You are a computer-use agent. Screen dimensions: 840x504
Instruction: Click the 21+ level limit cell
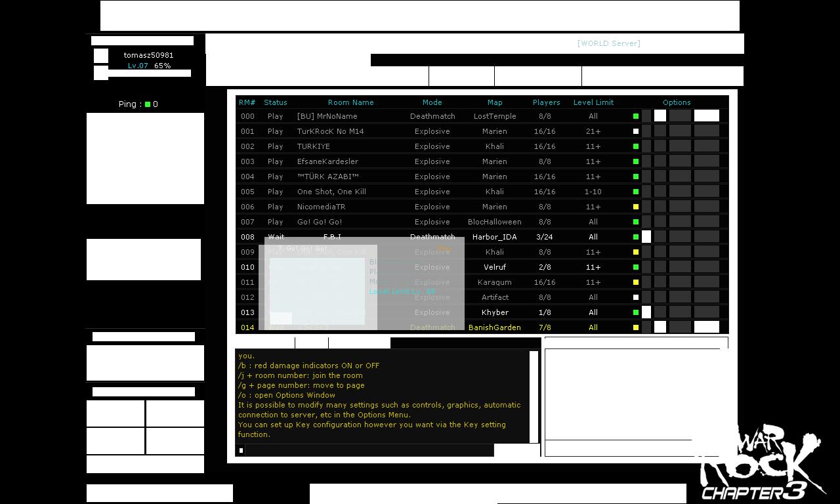tap(593, 131)
